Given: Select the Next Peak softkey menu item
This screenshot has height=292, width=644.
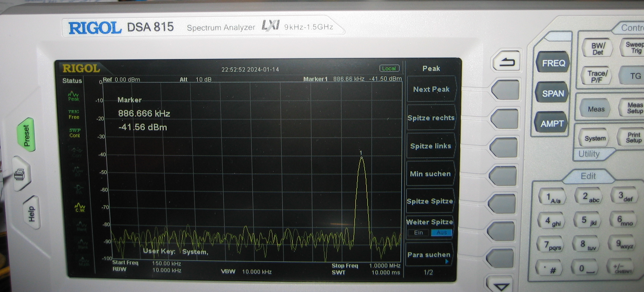Looking at the screenshot, I should click(x=431, y=89).
